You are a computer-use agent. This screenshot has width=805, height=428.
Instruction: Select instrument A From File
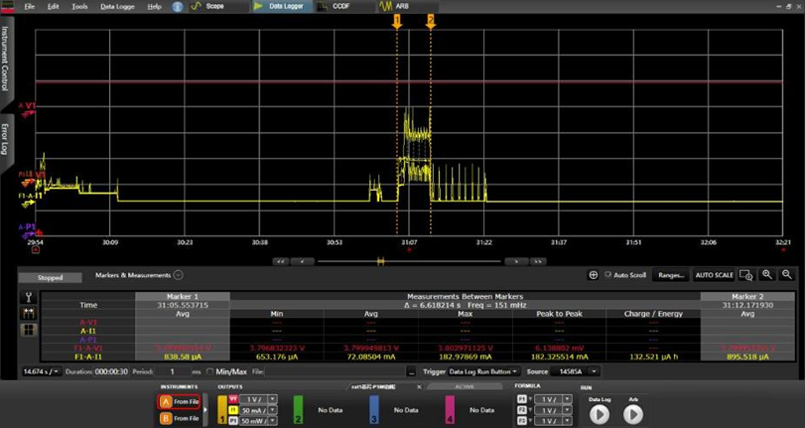(x=180, y=400)
